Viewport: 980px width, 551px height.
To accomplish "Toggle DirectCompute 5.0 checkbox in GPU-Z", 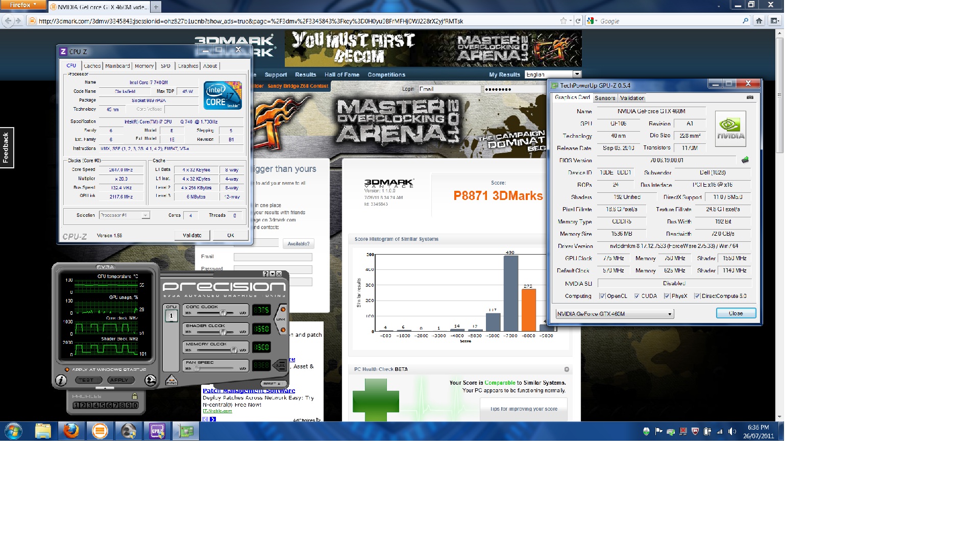I will (697, 296).
